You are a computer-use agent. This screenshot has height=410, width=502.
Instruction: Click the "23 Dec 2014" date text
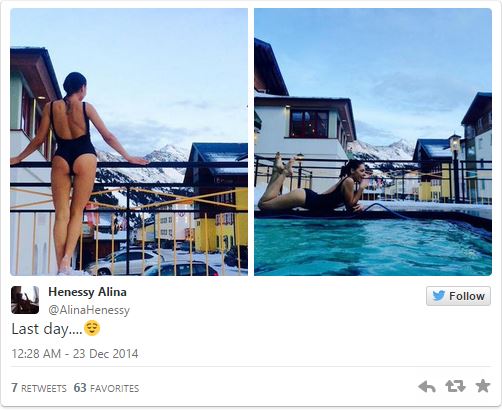(x=106, y=354)
